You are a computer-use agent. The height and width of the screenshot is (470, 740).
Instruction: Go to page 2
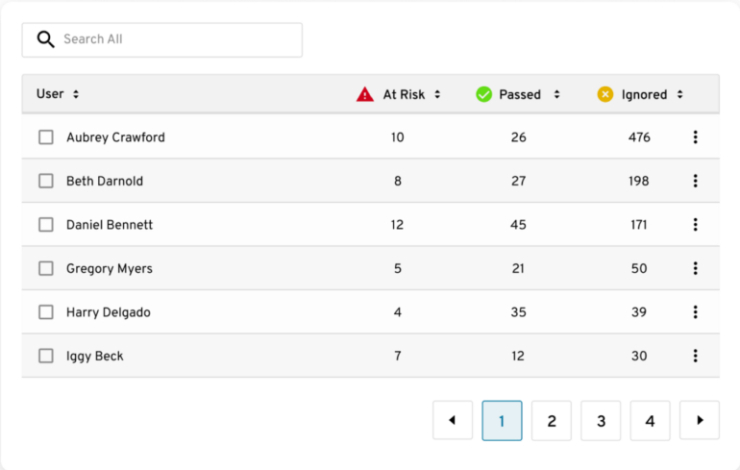point(551,421)
